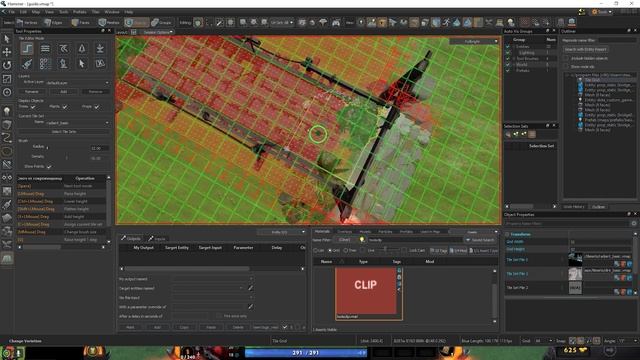The image size is (640, 360).
Task: Click the lightbulb icon beside the name filter
Action: coord(362,240)
